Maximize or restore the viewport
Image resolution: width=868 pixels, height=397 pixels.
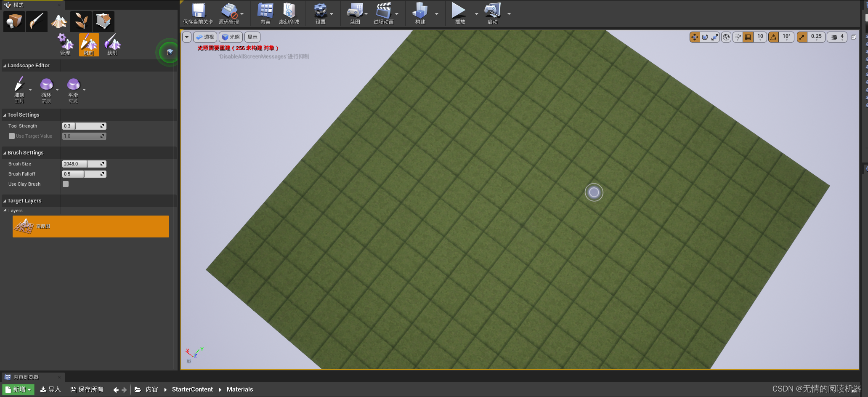854,37
